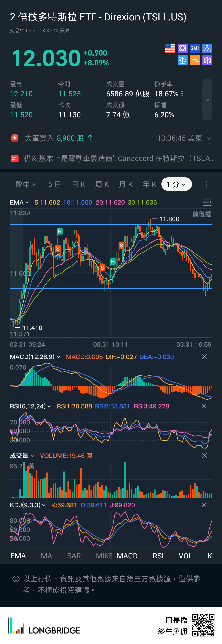Screen dimensions: 222x644
Task: Open the three-dot chart options menu
Action: [x=206, y=184]
